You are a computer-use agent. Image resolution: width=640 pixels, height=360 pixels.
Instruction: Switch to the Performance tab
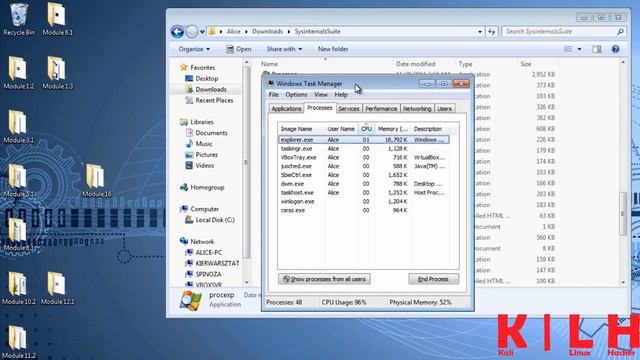[381, 109]
